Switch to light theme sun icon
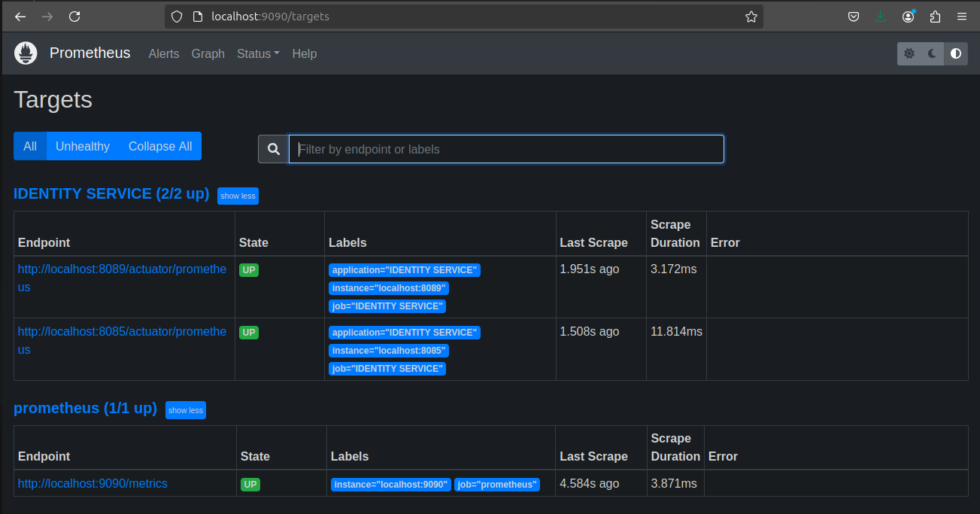The width and height of the screenshot is (980, 514). click(x=909, y=53)
